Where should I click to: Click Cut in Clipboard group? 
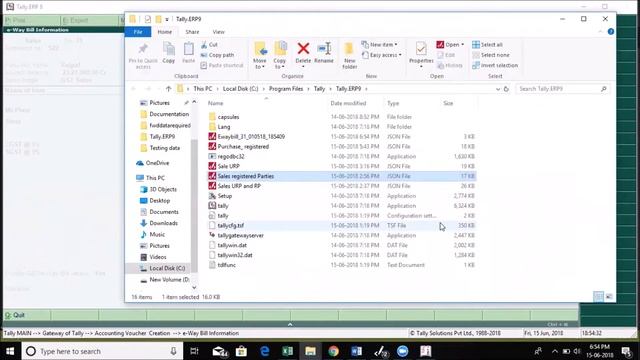[x=209, y=44]
